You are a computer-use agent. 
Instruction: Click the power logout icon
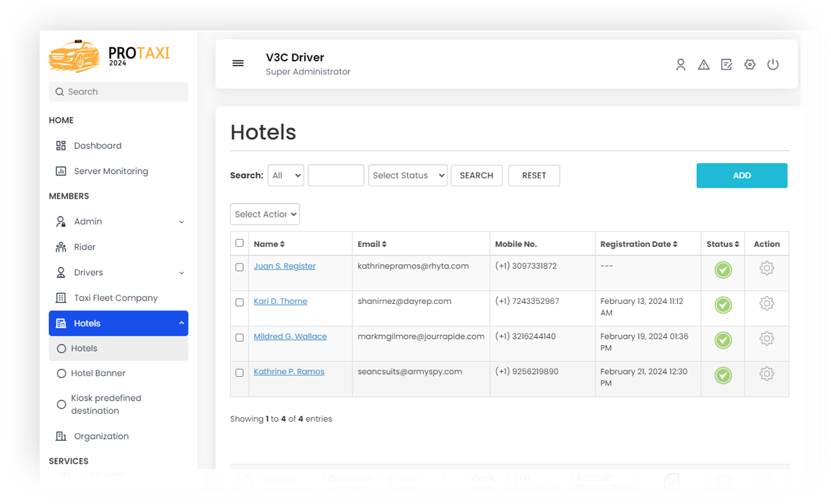click(x=773, y=65)
